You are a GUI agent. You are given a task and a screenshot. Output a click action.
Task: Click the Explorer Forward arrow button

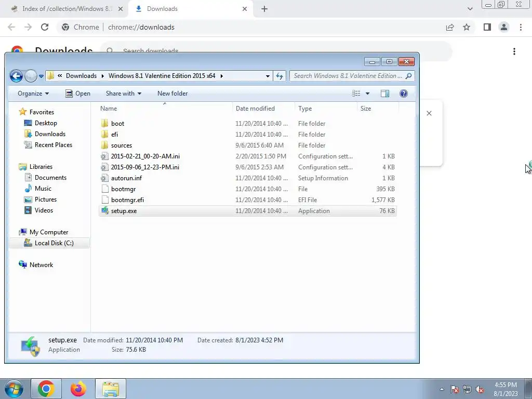point(31,76)
